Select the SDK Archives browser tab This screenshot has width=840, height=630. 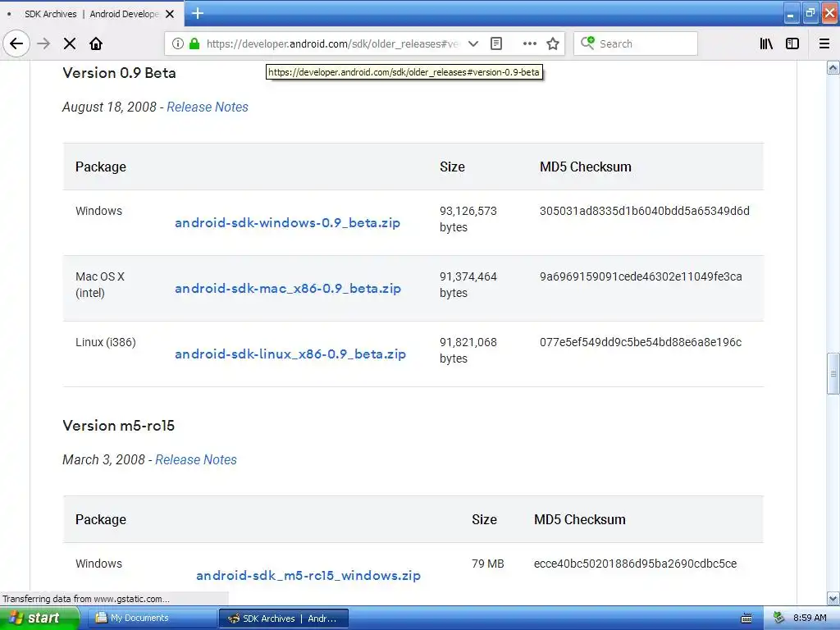tap(92, 14)
